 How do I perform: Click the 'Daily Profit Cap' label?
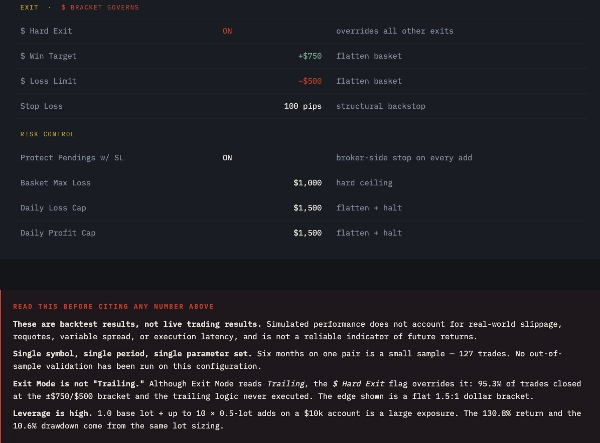[x=58, y=233]
